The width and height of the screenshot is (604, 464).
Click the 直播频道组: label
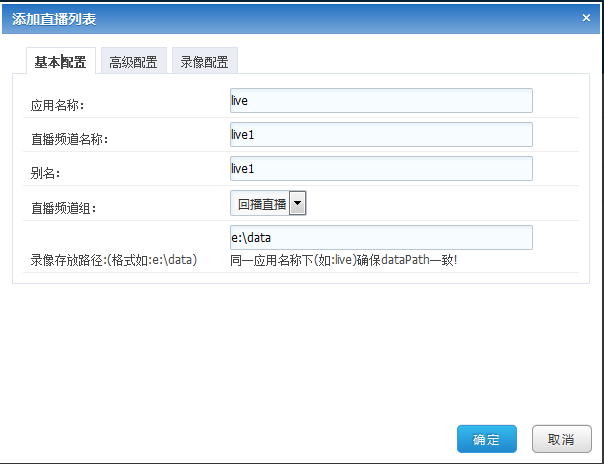pos(64,208)
